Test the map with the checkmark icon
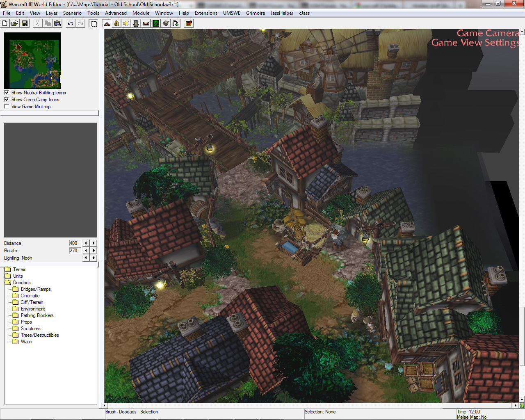The height and width of the screenshot is (420, 525). click(x=189, y=23)
